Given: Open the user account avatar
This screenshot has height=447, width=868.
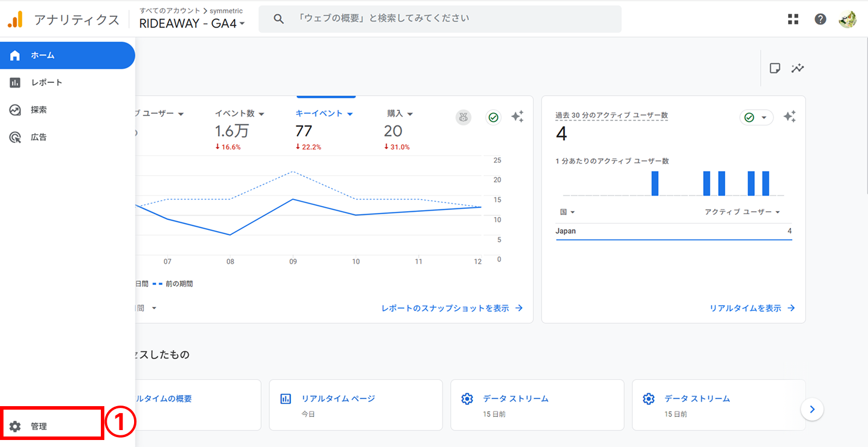Looking at the screenshot, I should [848, 19].
